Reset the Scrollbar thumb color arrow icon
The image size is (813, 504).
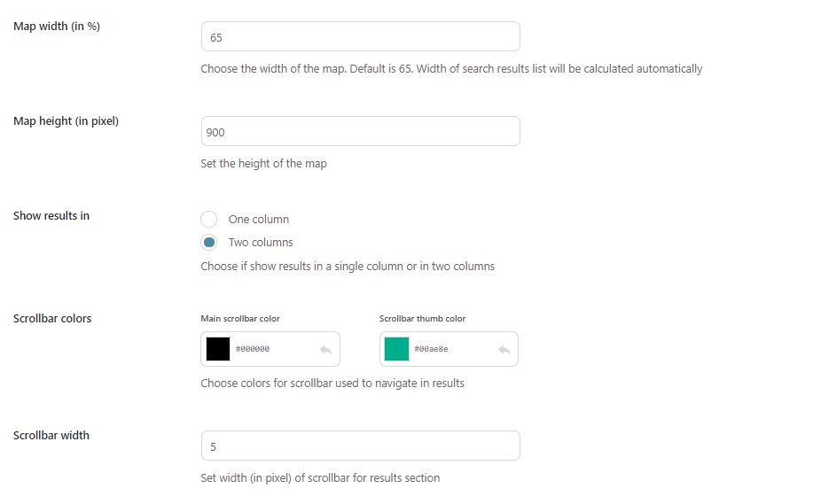(x=504, y=350)
